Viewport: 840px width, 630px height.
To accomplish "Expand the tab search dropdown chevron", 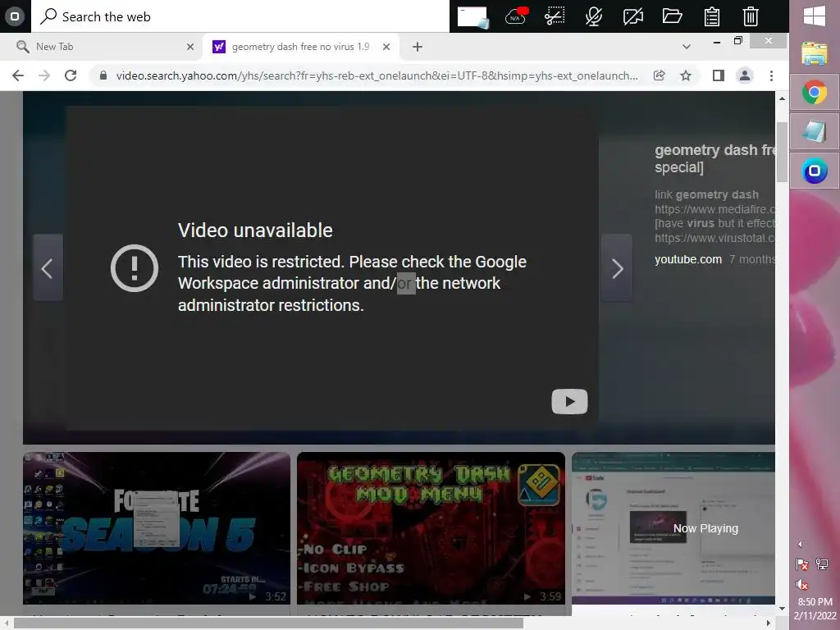I will click(687, 47).
